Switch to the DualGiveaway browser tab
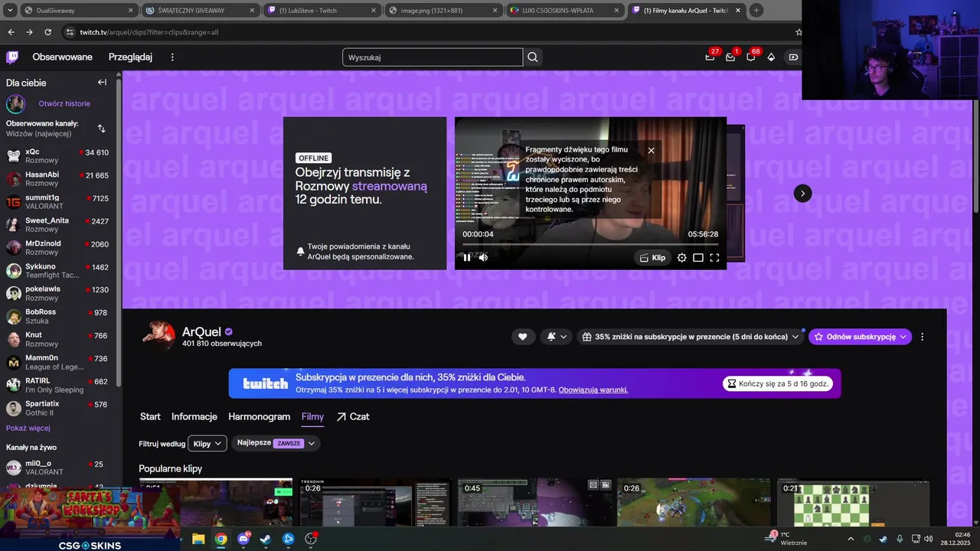Screen dimensions: 980x551 [x=75, y=10]
